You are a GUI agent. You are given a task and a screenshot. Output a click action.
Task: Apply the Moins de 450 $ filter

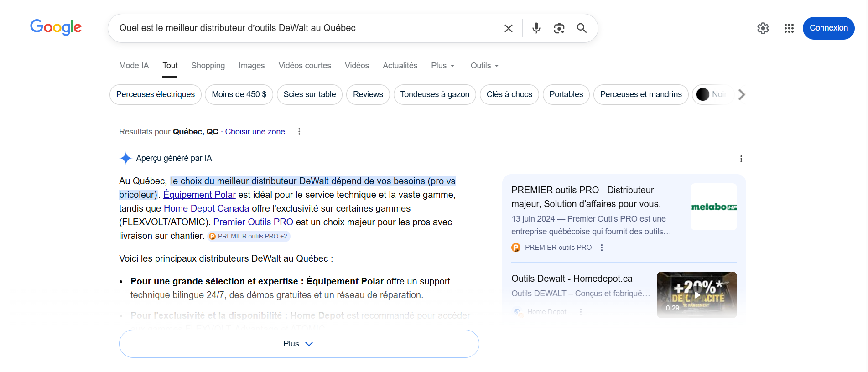tap(239, 94)
